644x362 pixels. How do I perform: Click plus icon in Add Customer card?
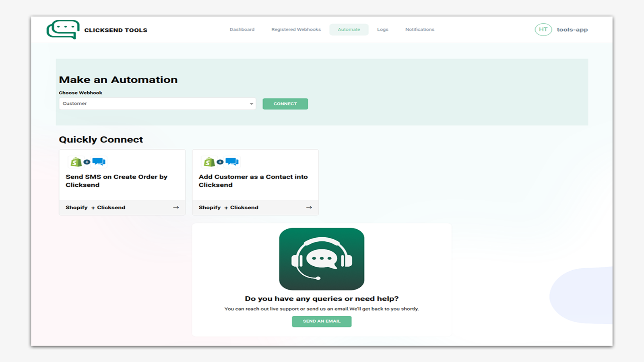[x=220, y=162]
